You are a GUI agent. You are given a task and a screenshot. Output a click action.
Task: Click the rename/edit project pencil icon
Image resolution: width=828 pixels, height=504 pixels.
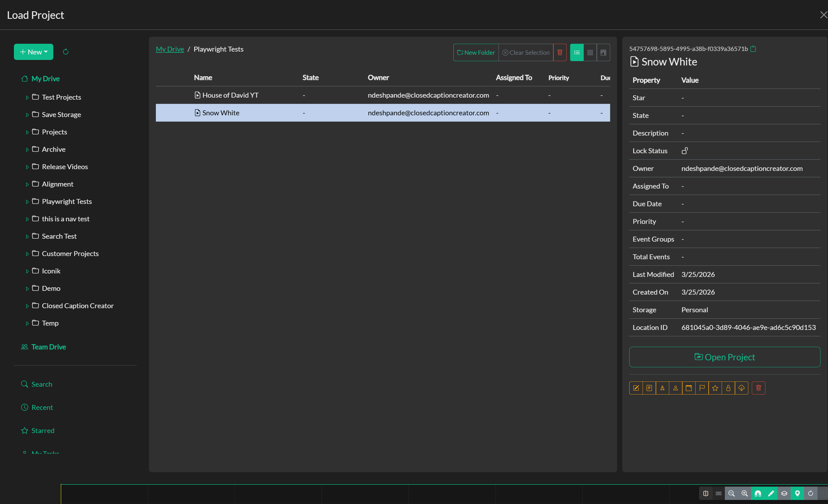(x=636, y=388)
